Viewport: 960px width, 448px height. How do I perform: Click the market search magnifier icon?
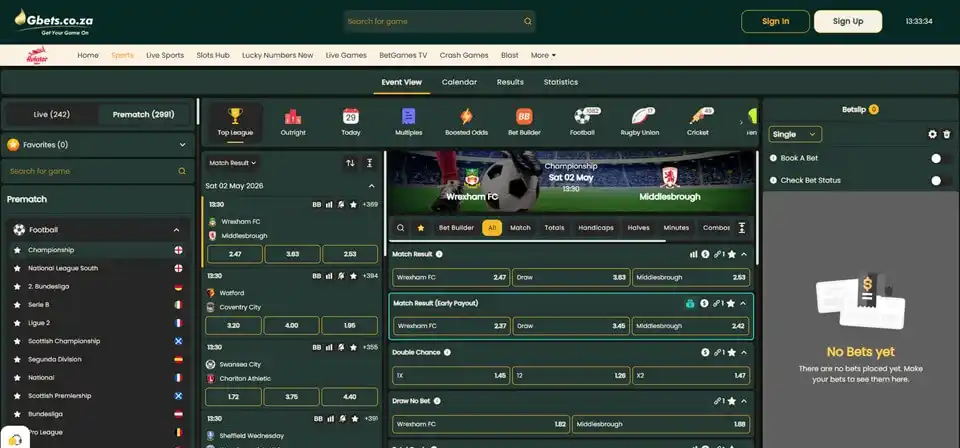pyautogui.click(x=400, y=228)
